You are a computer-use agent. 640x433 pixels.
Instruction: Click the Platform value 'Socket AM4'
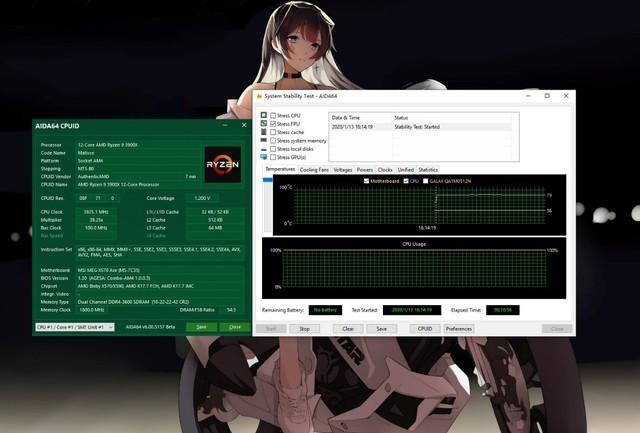[90, 161]
